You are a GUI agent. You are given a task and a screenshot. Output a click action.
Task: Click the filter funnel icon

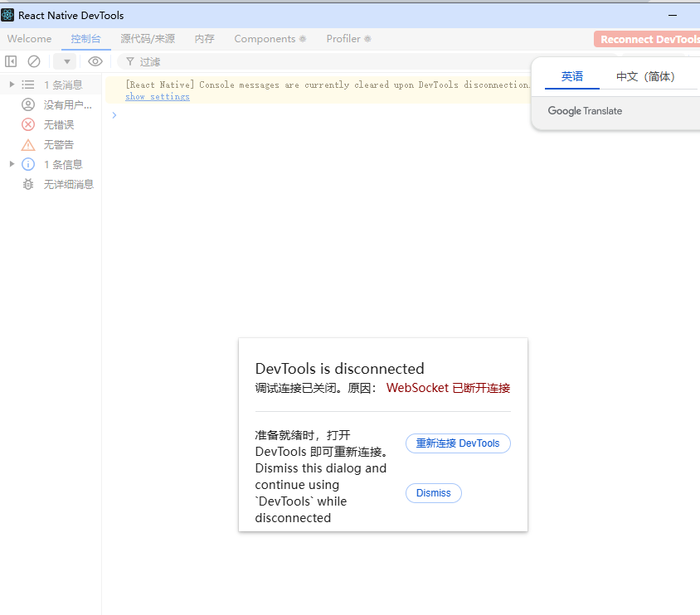point(130,61)
